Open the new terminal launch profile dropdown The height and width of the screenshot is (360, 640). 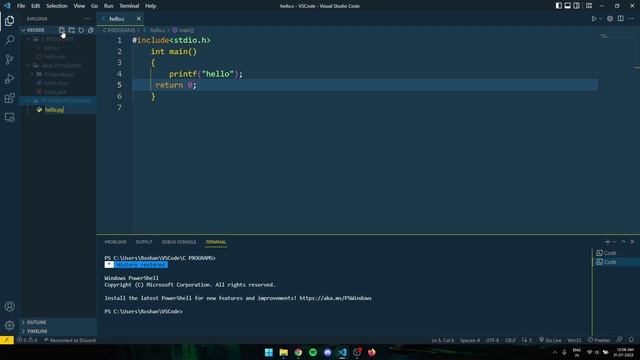point(614,242)
